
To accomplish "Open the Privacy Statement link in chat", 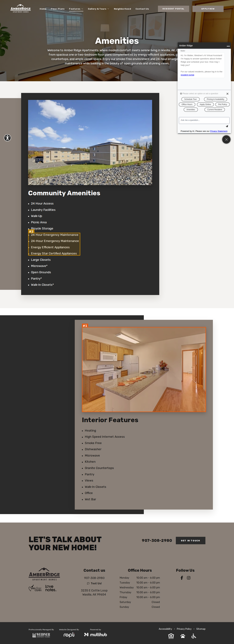I will click(x=219, y=131).
